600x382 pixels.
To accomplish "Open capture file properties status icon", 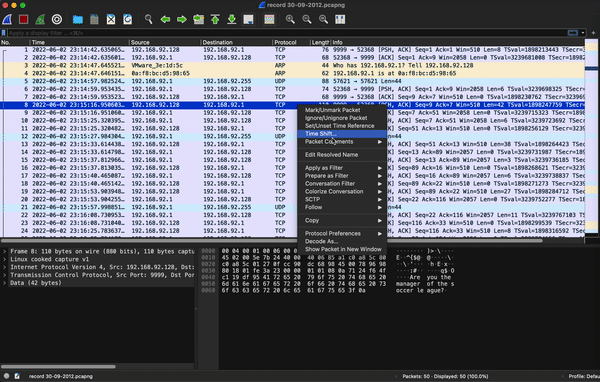I will [x=17, y=376].
